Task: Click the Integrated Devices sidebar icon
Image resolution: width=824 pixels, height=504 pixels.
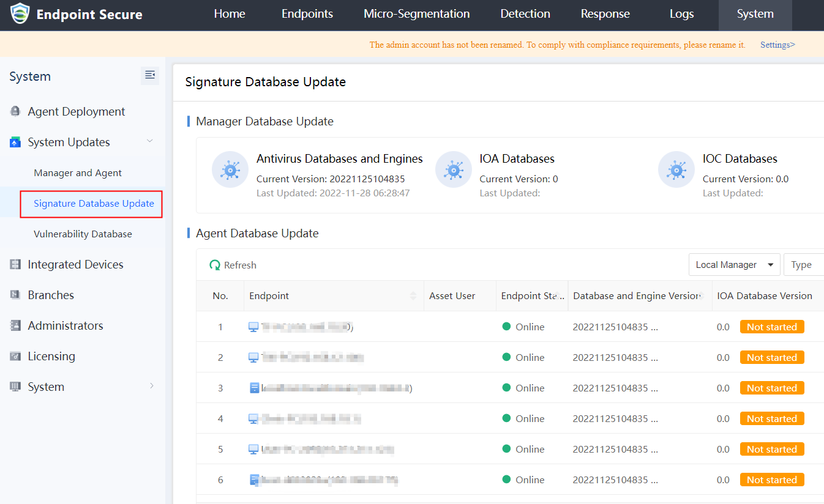Action: (16, 264)
